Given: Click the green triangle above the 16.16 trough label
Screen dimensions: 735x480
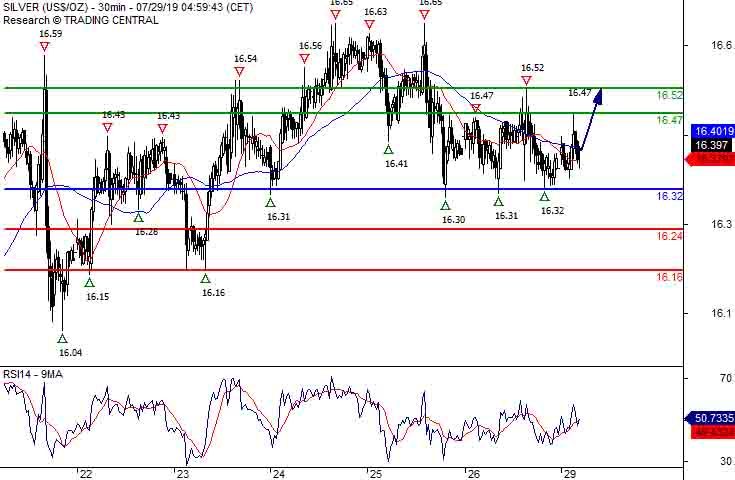Looking at the screenshot, I should point(205,278).
